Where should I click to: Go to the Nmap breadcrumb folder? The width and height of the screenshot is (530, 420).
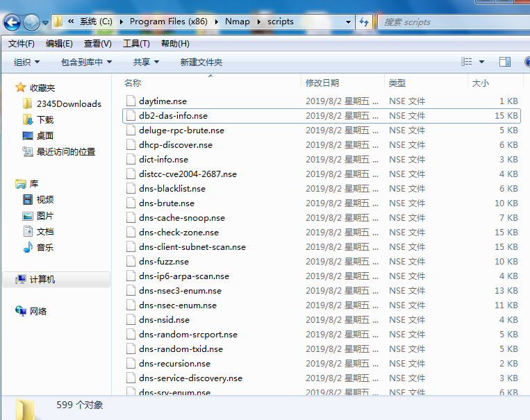pos(238,22)
